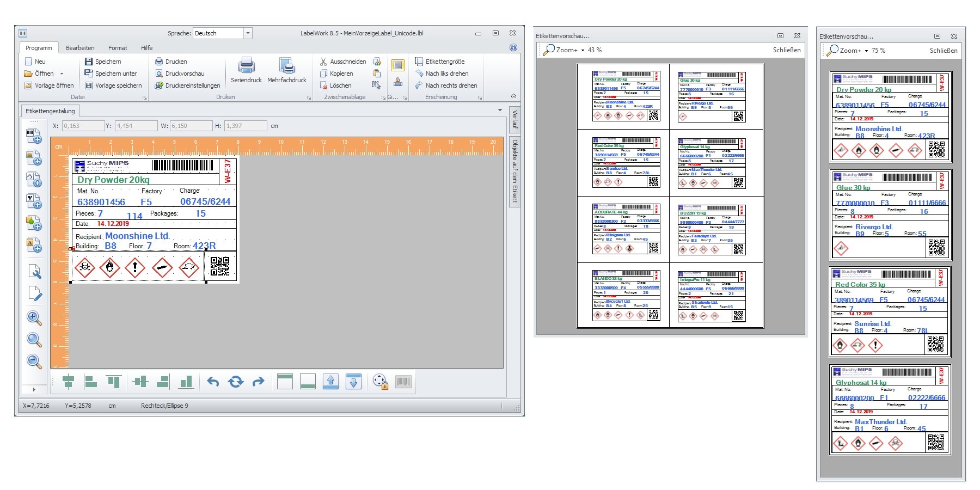980x490 pixels.
Task: Collapse the ribbon with the chevron arrow
Action: click(513, 96)
